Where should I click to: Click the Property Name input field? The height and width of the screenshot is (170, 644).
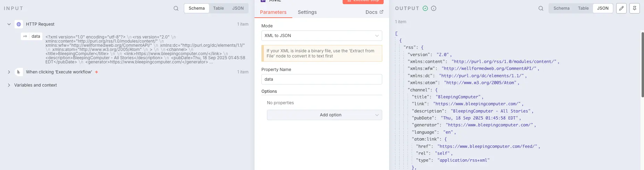[322, 79]
